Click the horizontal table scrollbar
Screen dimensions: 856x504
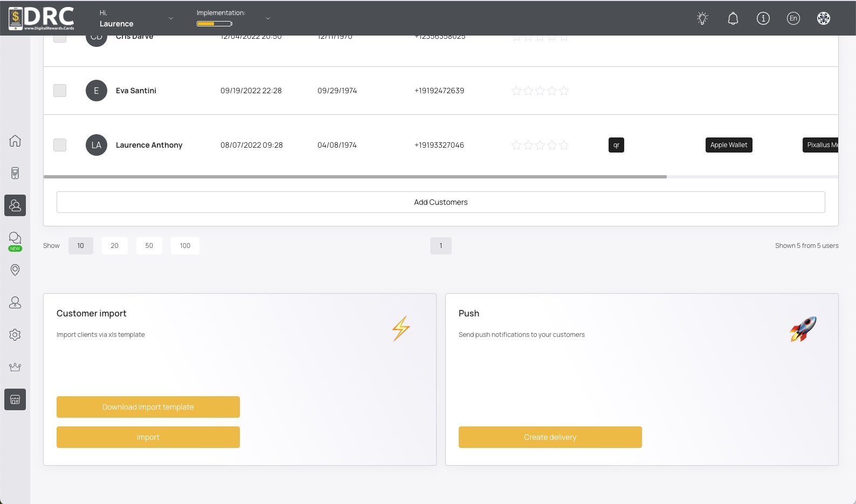tap(355, 177)
